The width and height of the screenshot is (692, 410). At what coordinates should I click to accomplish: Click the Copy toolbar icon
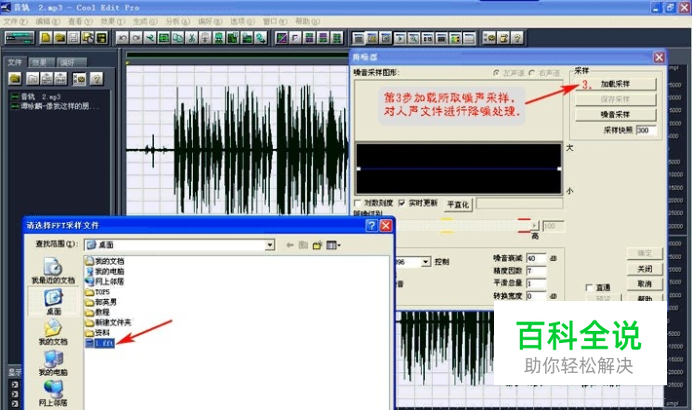coord(178,38)
